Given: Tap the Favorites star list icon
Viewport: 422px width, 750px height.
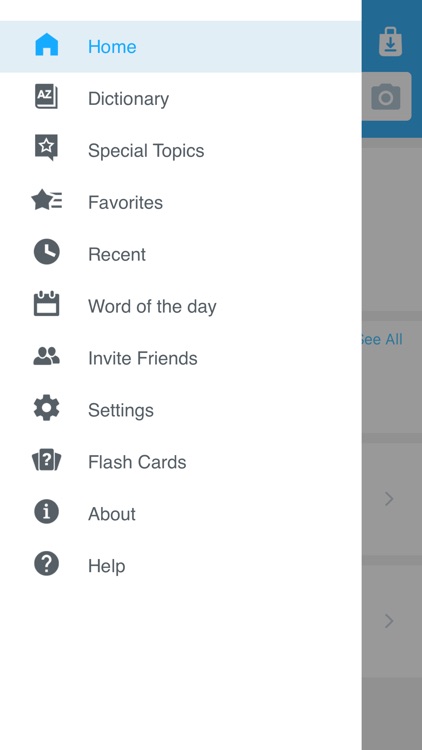Looking at the screenshot, I should [x=46, y=200].
